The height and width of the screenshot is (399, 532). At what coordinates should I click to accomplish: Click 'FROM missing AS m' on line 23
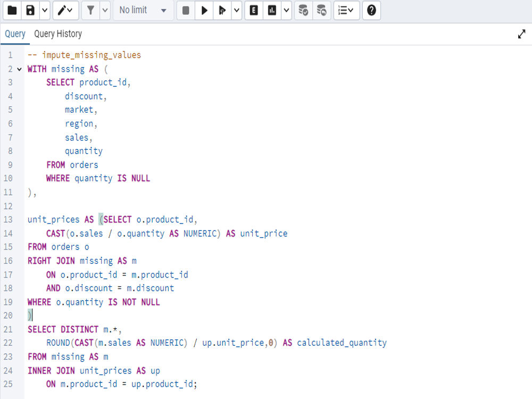(68, 357)
